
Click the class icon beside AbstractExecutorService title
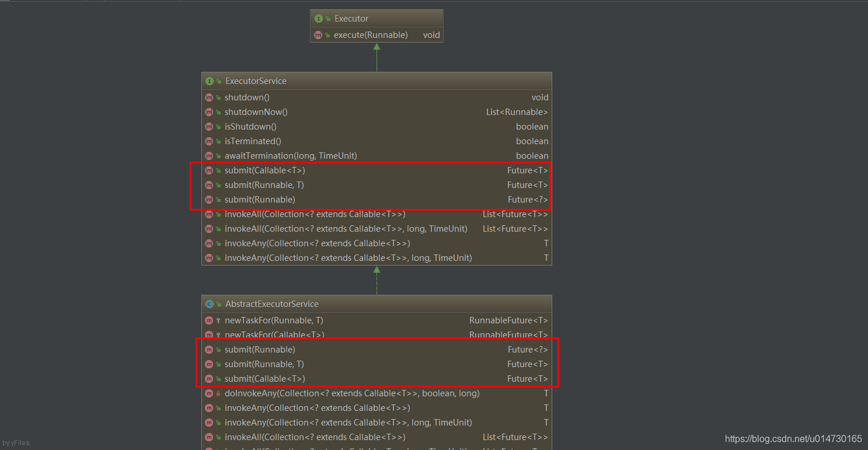coord(209,304)
